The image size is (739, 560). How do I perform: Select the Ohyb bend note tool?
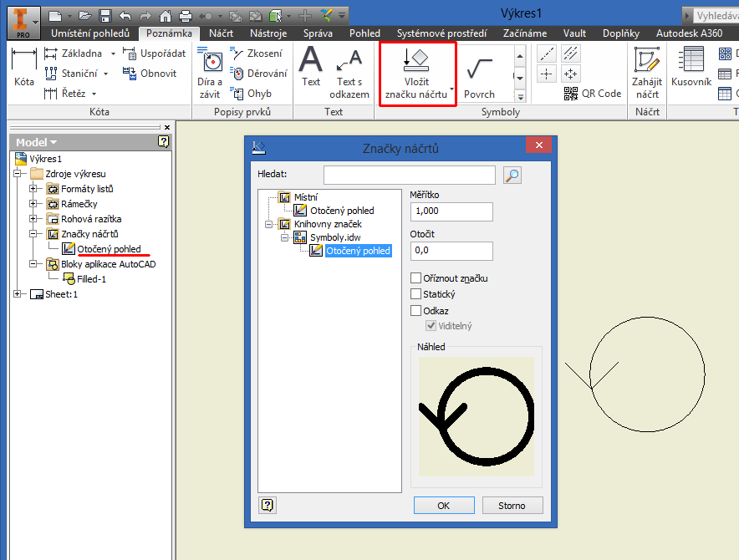(x=251, y=94)
